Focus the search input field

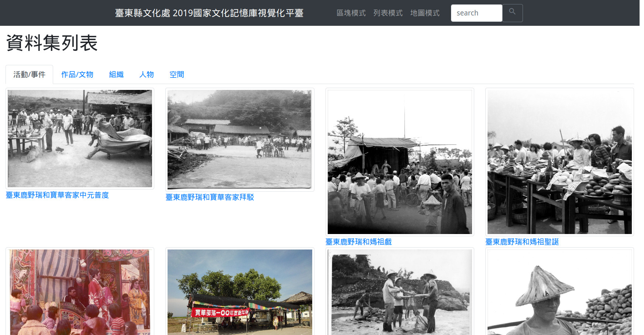(x=476, y=13)
